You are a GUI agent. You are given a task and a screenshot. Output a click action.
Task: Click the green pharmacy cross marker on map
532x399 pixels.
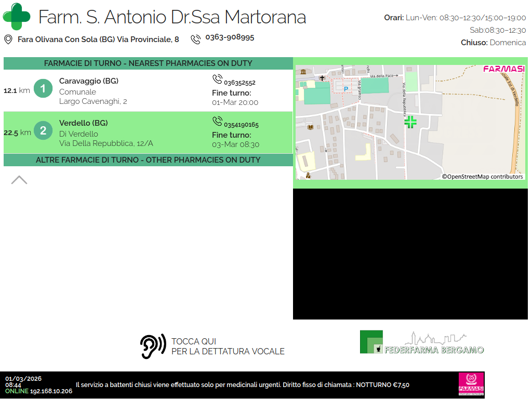[x=410, y=122]
